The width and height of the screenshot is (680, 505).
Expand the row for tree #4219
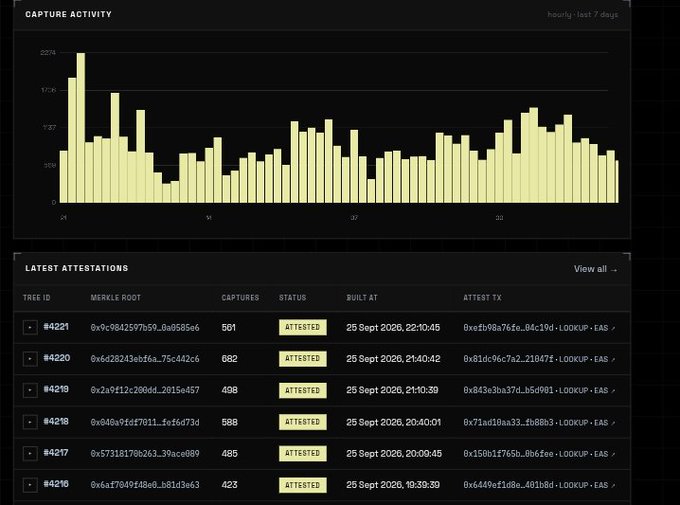(x=30, y=390)
